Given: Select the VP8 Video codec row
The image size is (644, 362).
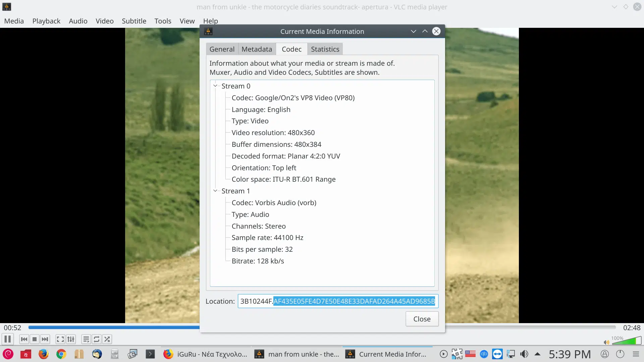Looking at the screenshot, I should pyautogui.click(x=293, y=98).
